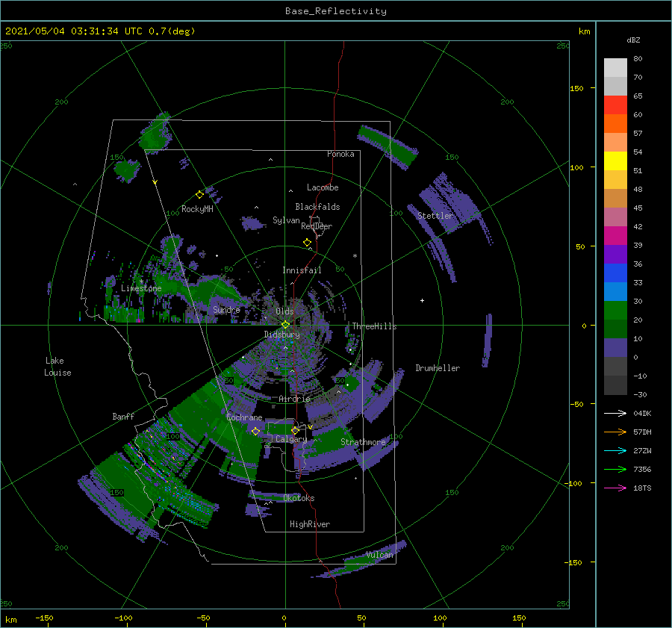Click the white plus marker east of ThreeHills
This screenshot has height=628, width=672.
[x=422, y=300]
